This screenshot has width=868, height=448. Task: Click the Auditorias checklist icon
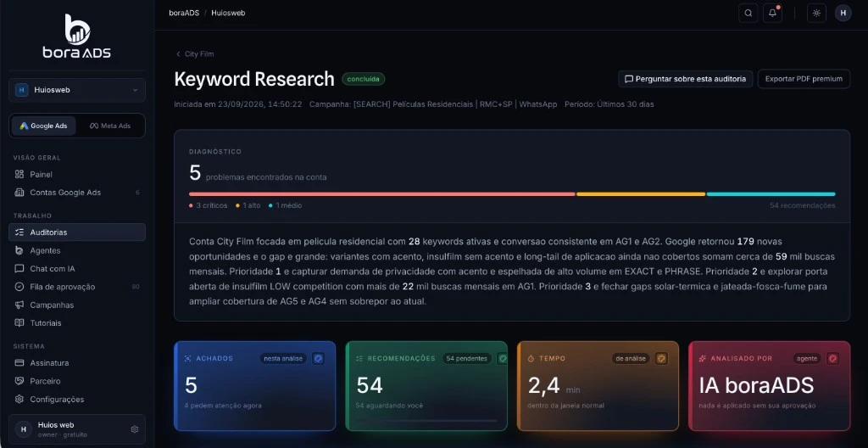(x=19, y=232)
